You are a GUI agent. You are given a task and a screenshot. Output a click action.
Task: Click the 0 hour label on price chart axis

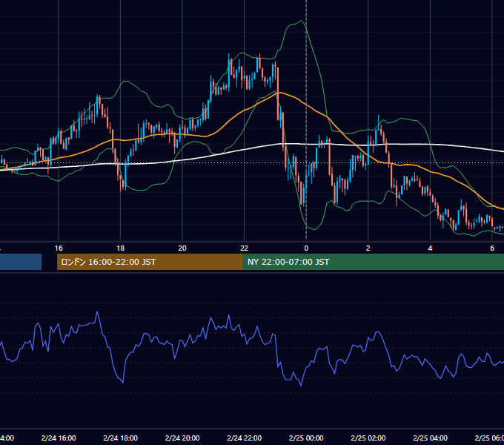pos(306,248)
